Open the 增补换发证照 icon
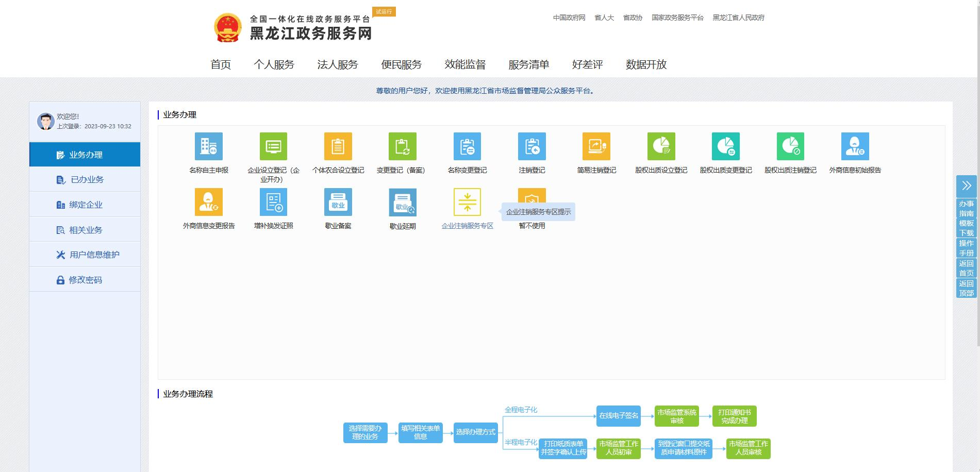 click(x=273, y=202)
